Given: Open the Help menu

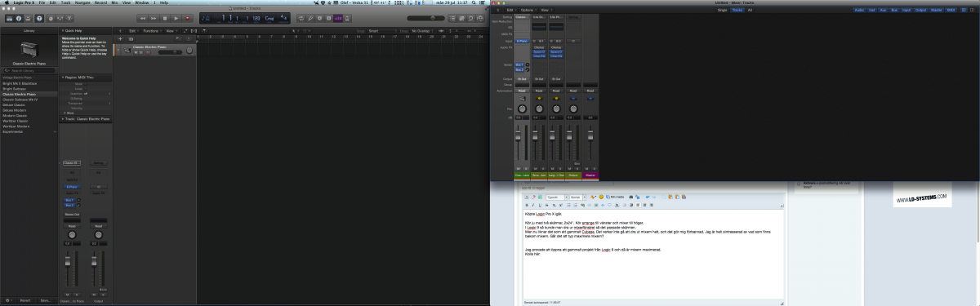Looking at the screenshot, I should pos(163,2).
